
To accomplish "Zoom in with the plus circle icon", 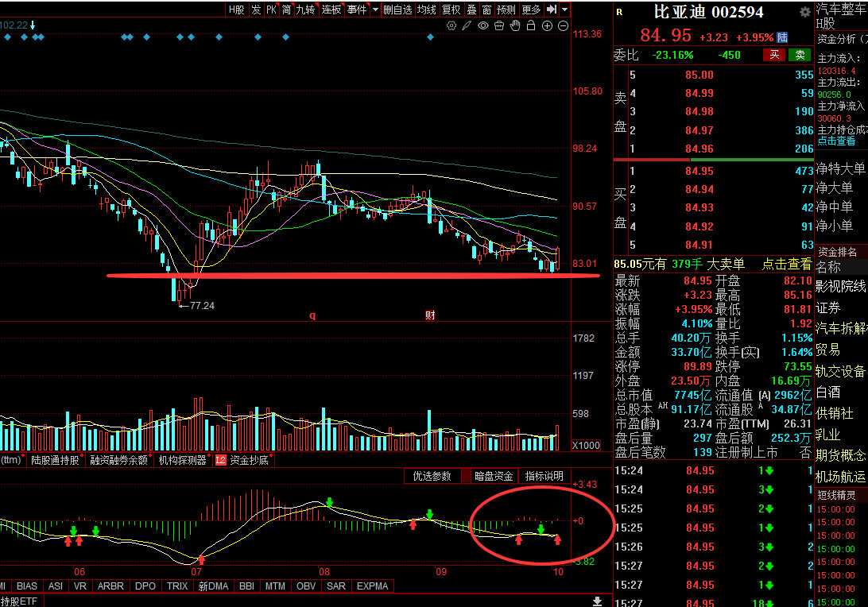I will [x=547, y=26].
